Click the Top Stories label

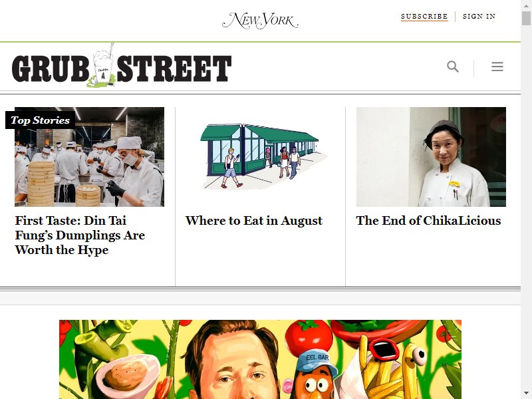(x=40, y=120)
